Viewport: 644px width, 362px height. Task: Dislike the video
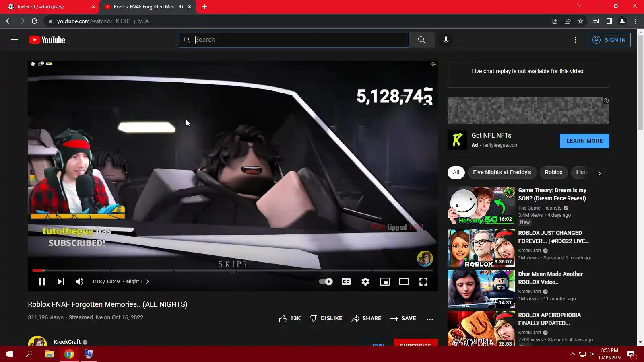tap(326, 319)
